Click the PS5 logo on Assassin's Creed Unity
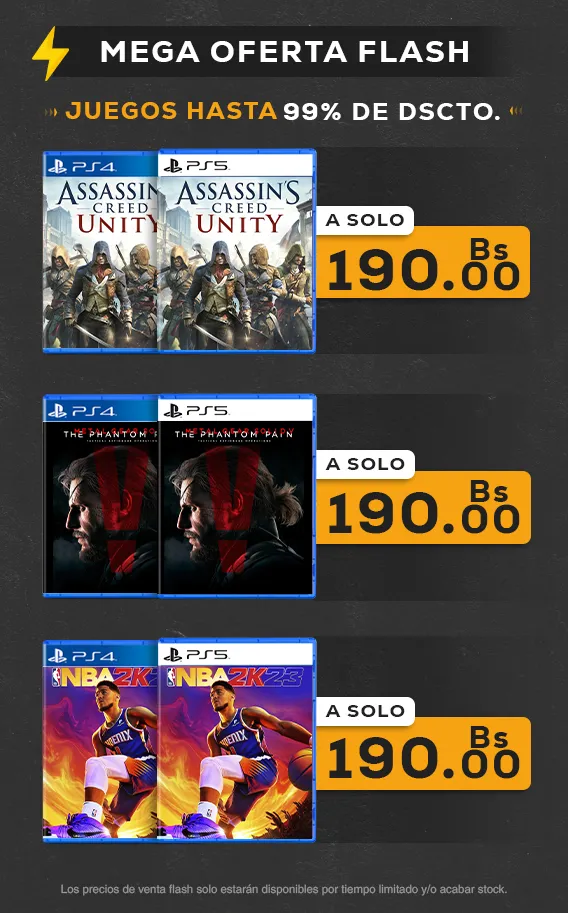 click(x=196, y=166)
